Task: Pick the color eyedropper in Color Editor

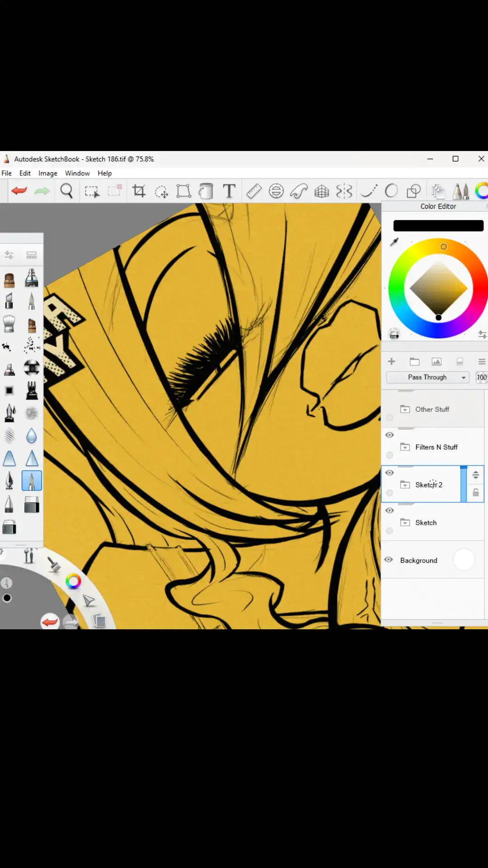Action: tap(394, 242)
